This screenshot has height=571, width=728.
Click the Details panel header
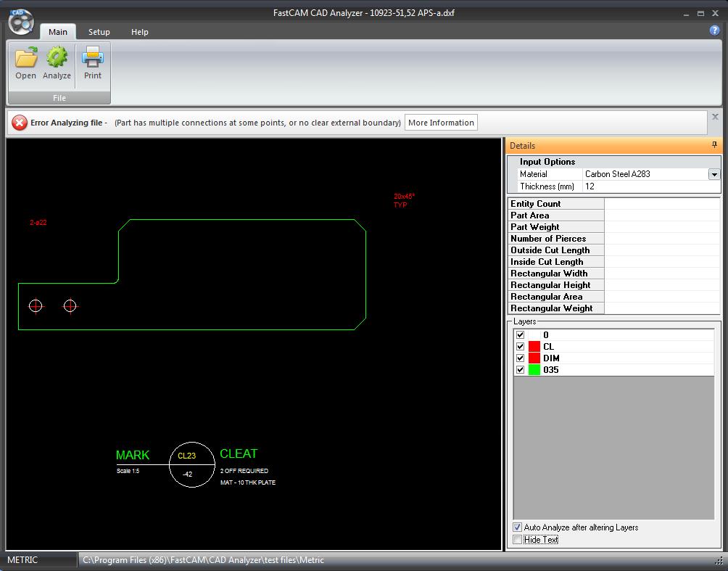[x=613, y=145]
